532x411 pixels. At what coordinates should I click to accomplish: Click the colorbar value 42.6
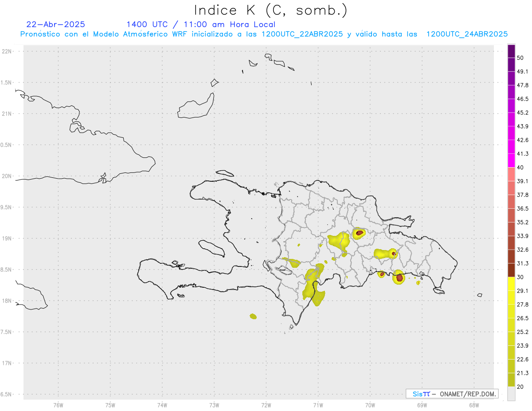point(523,140)
